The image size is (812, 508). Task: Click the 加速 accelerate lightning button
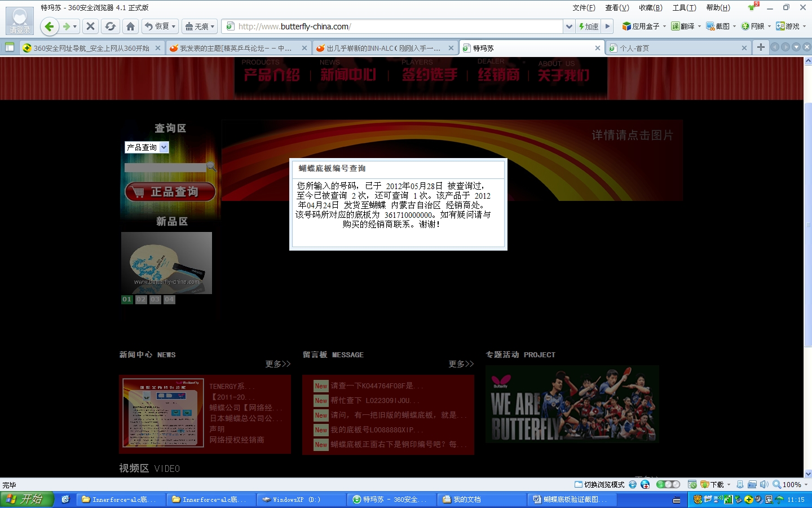coord(588,27)
